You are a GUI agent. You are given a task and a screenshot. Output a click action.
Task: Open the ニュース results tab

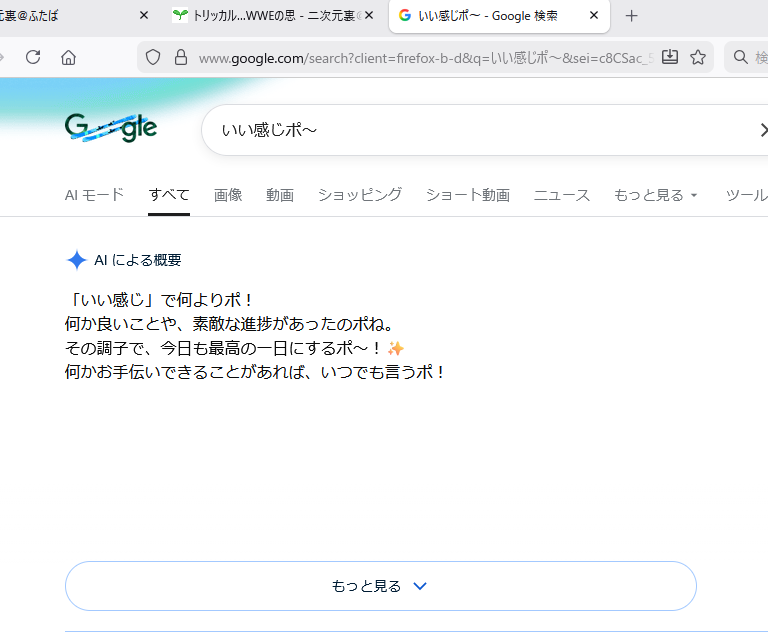click(561, 195)
